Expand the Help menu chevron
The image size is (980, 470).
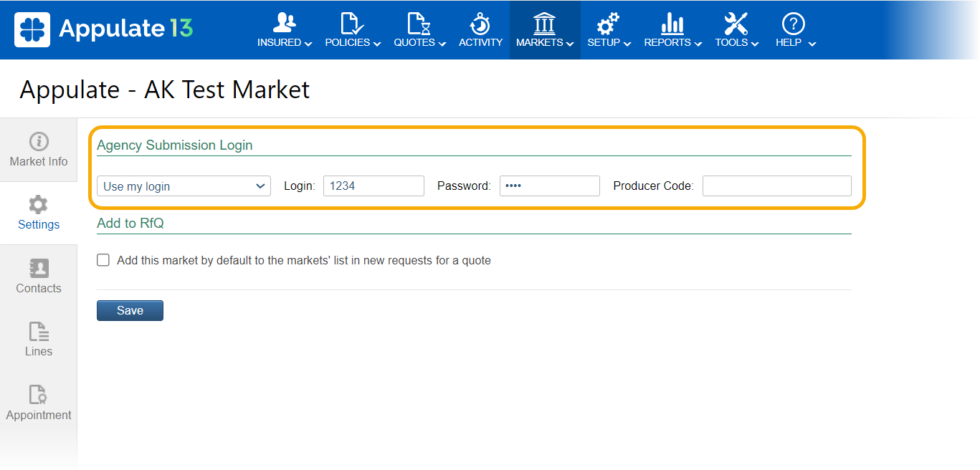[812, 44]
